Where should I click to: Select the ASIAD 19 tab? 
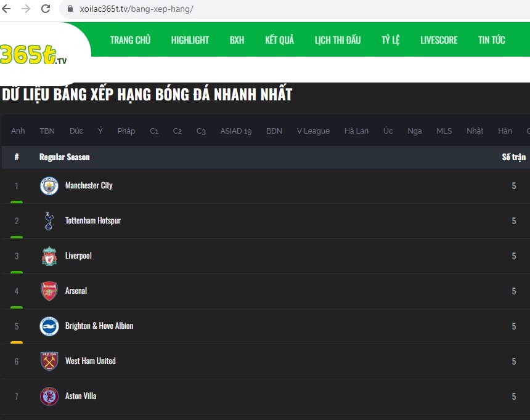(236, 131)
